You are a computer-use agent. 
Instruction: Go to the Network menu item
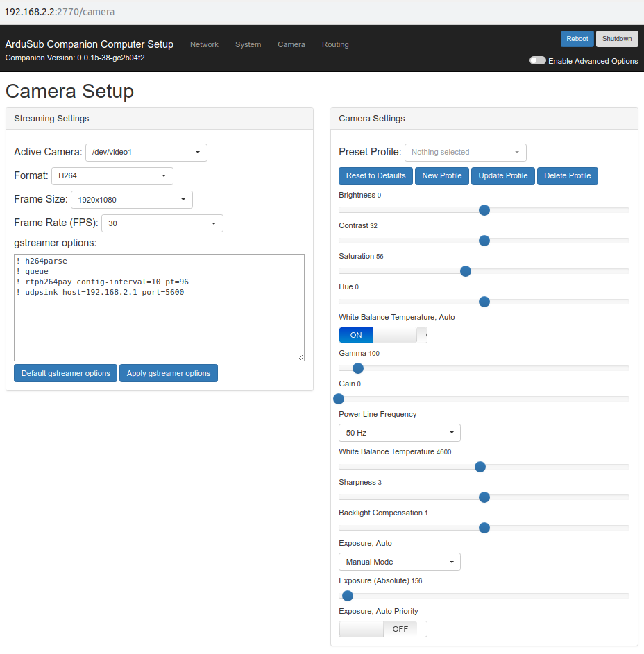pos(204,44)
